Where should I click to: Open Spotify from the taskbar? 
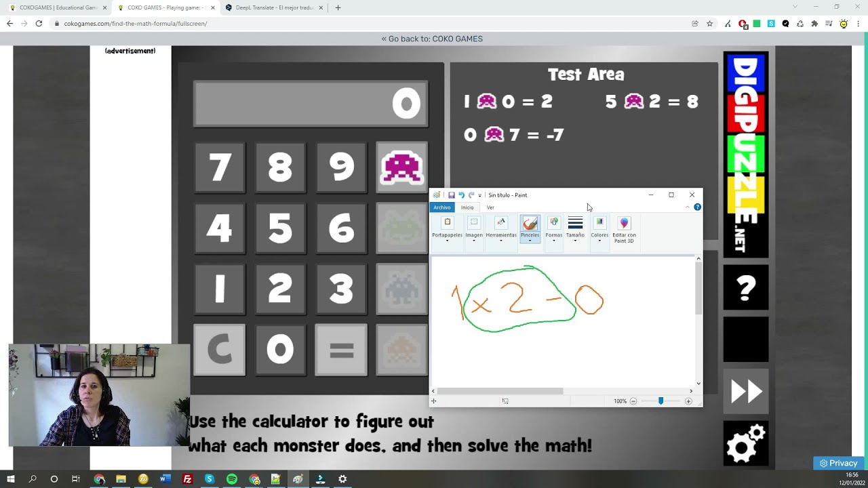[x=232, y=479]
